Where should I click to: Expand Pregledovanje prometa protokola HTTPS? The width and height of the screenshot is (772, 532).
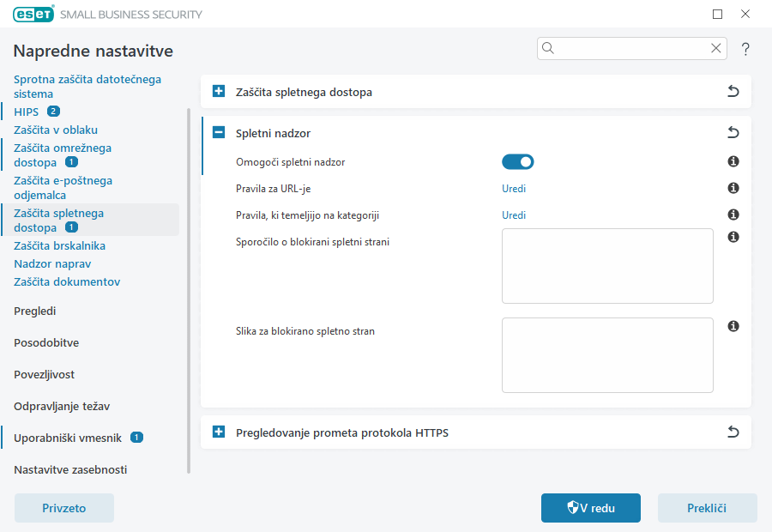click(x=219, y=432)
